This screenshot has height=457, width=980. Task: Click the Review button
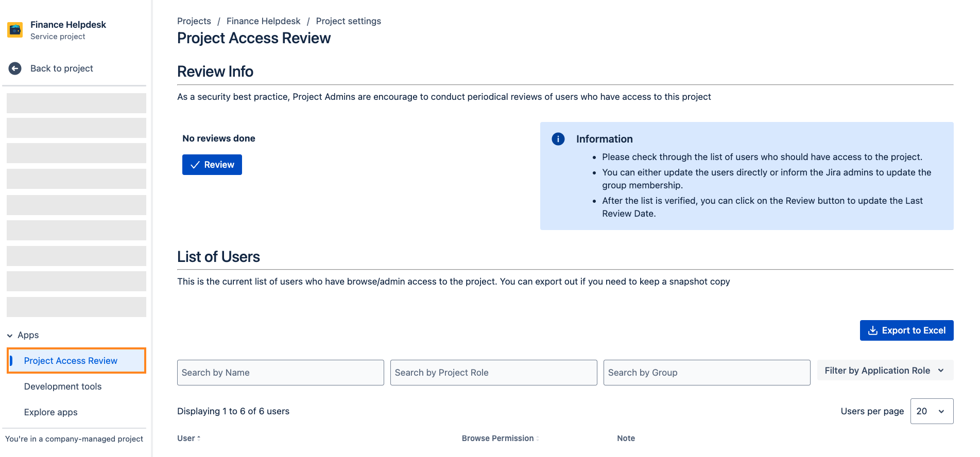(212, 164)
